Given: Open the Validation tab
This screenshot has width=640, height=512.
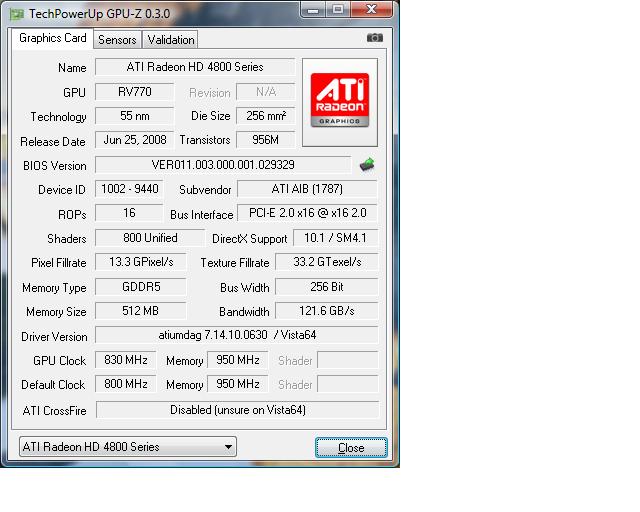Looking at the screenshot, I should (x=171, y=40).
